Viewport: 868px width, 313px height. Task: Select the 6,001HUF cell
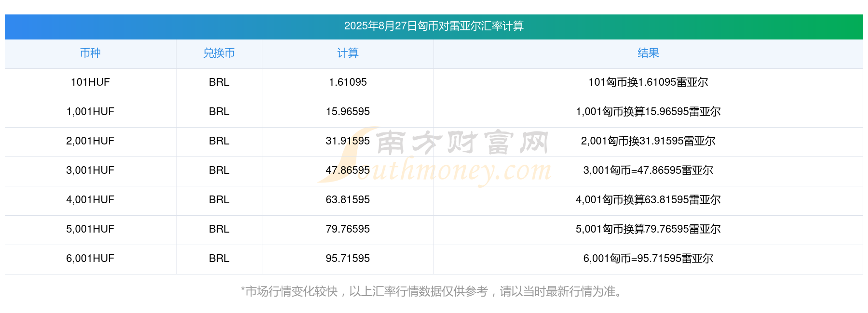tap(90, 259)
